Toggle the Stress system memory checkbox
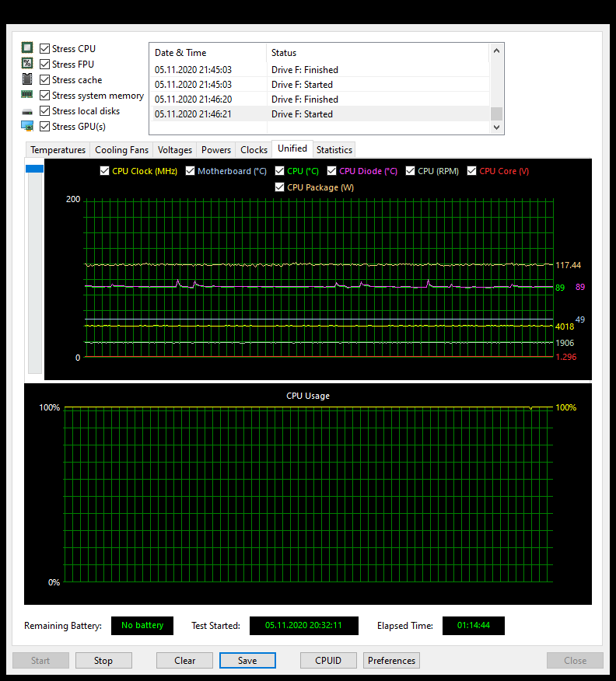The image size is (616, 681). 44,95
